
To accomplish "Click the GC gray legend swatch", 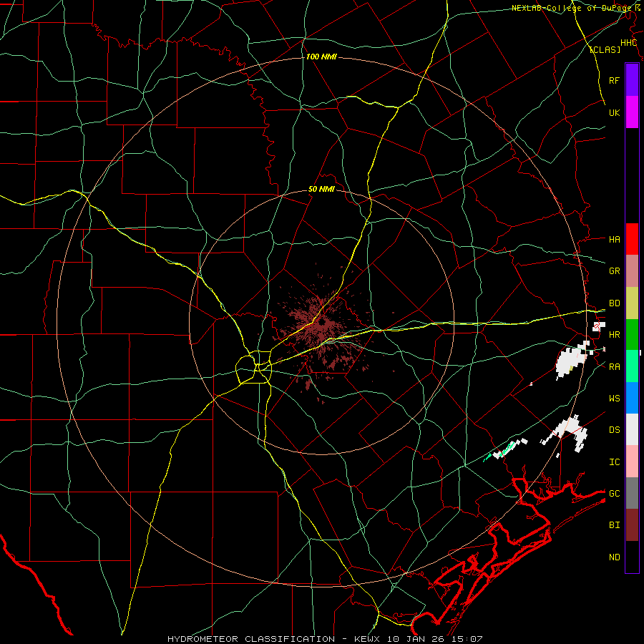I will coord(632,493).
